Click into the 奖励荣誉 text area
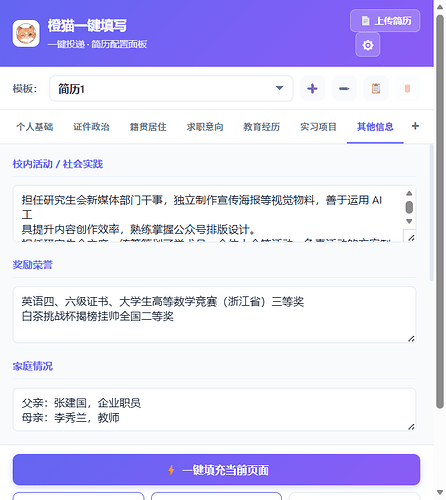Screen dimensions: 446x500 [214, 314]
